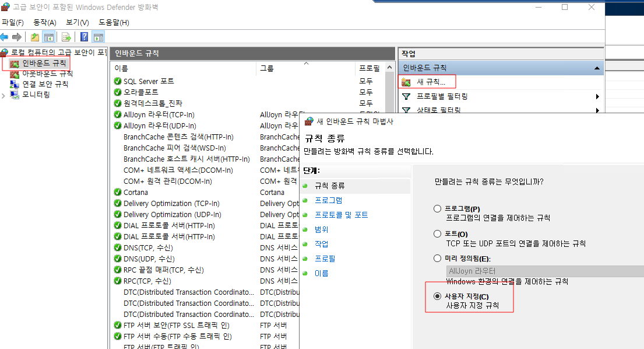644x349 pixels.
Task: Toggle the show/hide console tree icon
Action: point(49,37)
